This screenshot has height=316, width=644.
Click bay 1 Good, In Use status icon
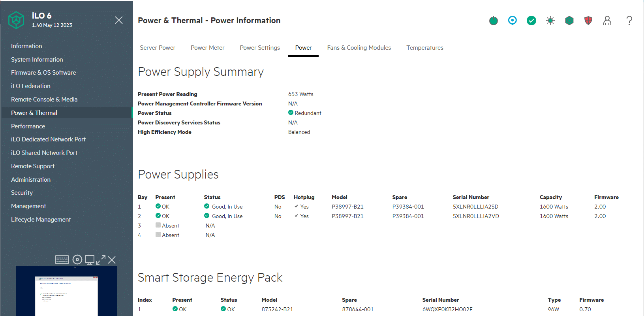pos(207,206)
